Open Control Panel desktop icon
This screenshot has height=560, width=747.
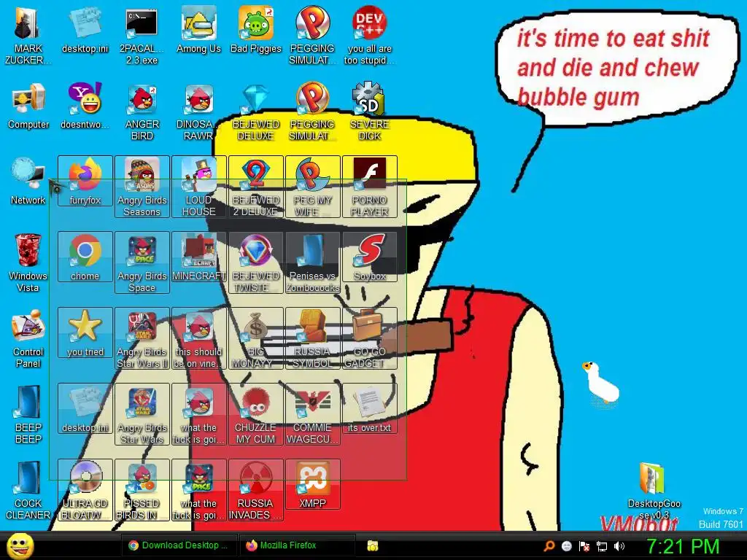click(28, 338)
